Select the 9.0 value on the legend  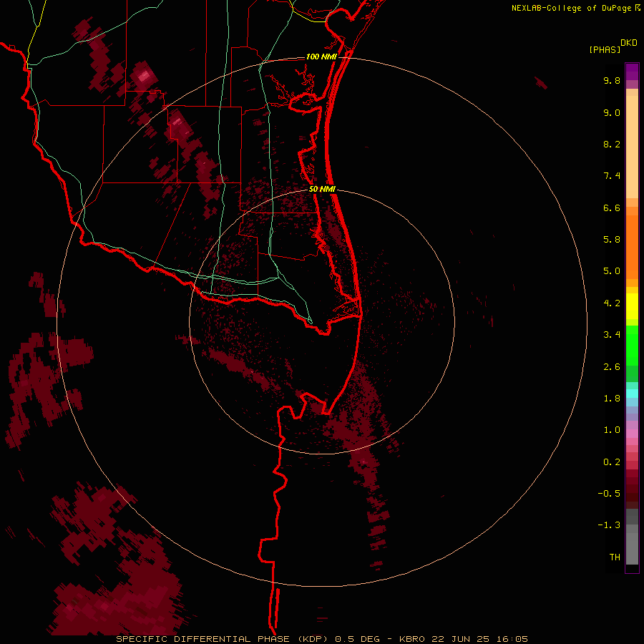tap(612, 112)
